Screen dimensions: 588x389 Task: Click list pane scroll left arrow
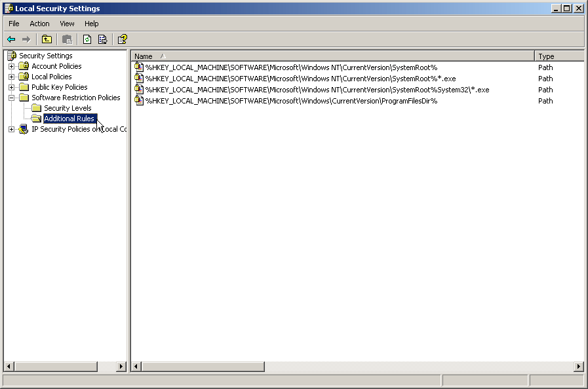[x=136, y=367]
